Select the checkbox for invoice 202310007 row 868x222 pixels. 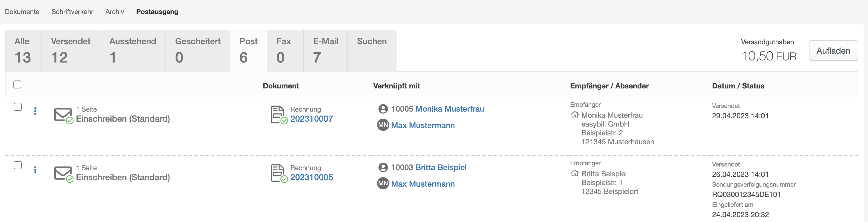17,107
